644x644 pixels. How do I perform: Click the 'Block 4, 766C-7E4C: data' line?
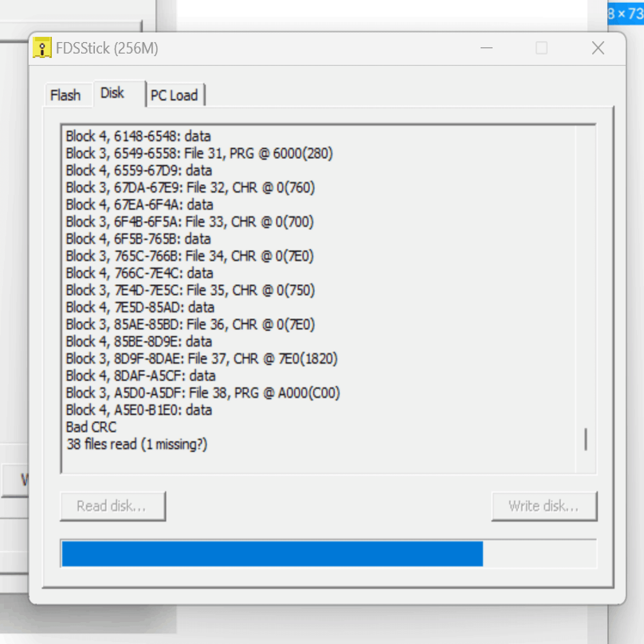140,273
